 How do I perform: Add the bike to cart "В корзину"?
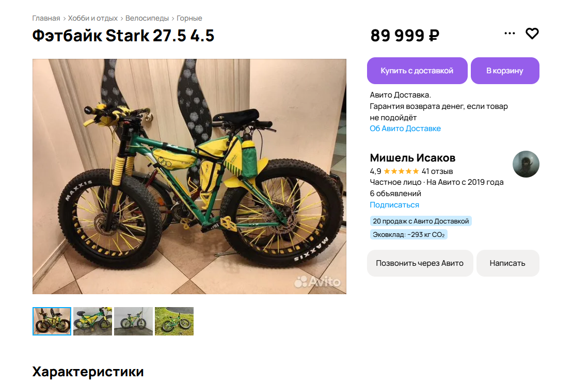coord(505,71)
